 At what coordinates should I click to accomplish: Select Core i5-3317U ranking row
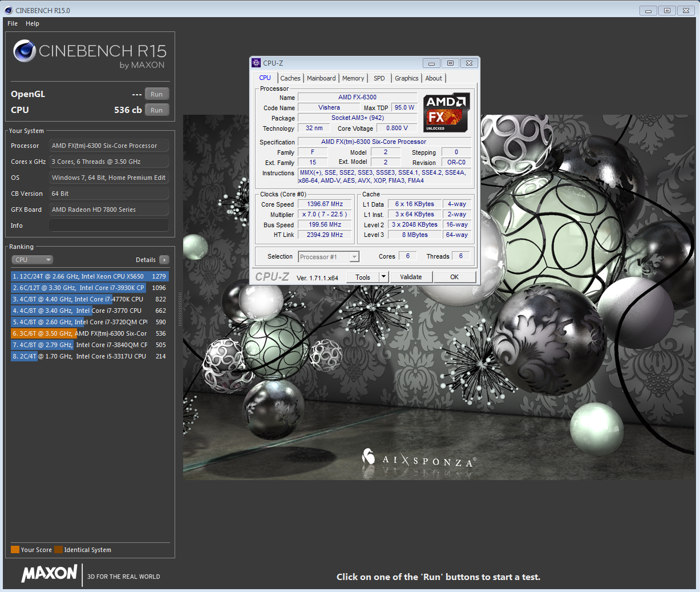click(90, 356)
